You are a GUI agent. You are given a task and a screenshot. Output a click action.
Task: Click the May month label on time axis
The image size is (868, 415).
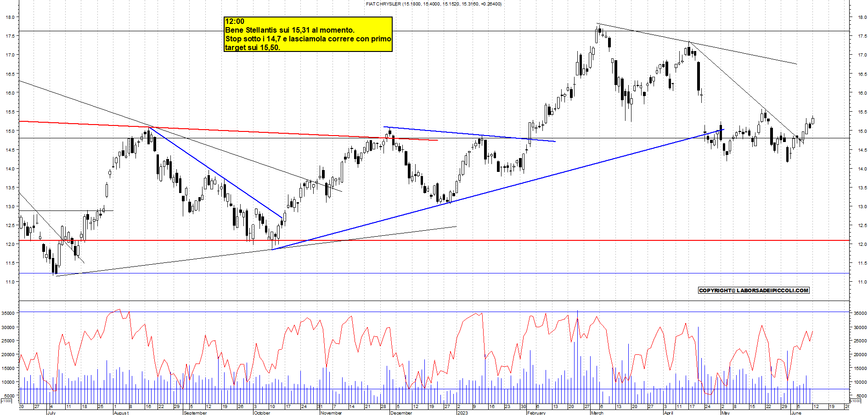click(x=726, y=413)
